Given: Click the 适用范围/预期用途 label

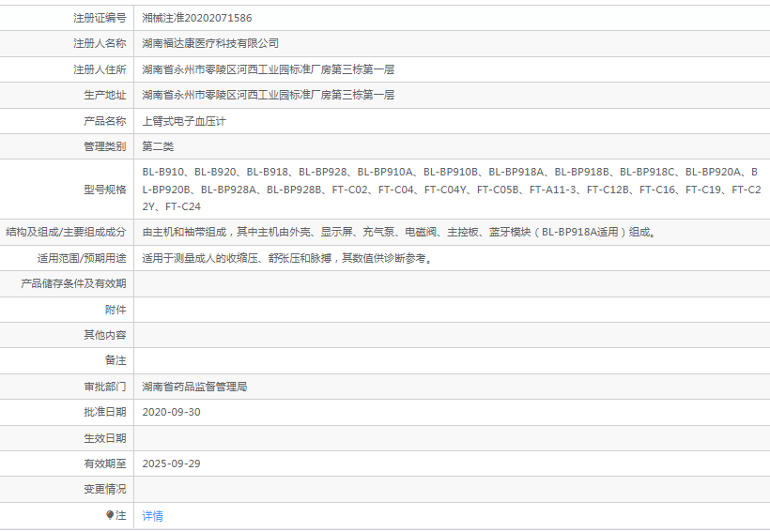Looking at the screenshot, I should coord(82,258).
